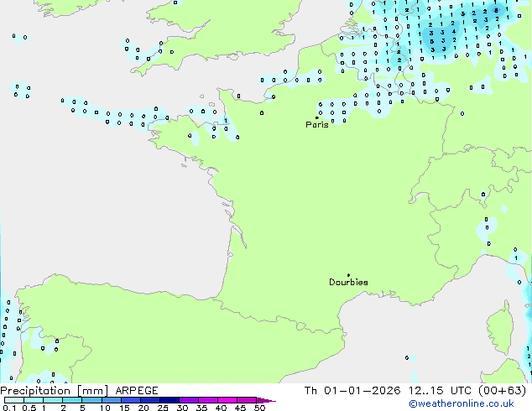Select the legend swatch between 25 and 30
Viewport: 532px width, 411px height.
[x=170, y=400]
